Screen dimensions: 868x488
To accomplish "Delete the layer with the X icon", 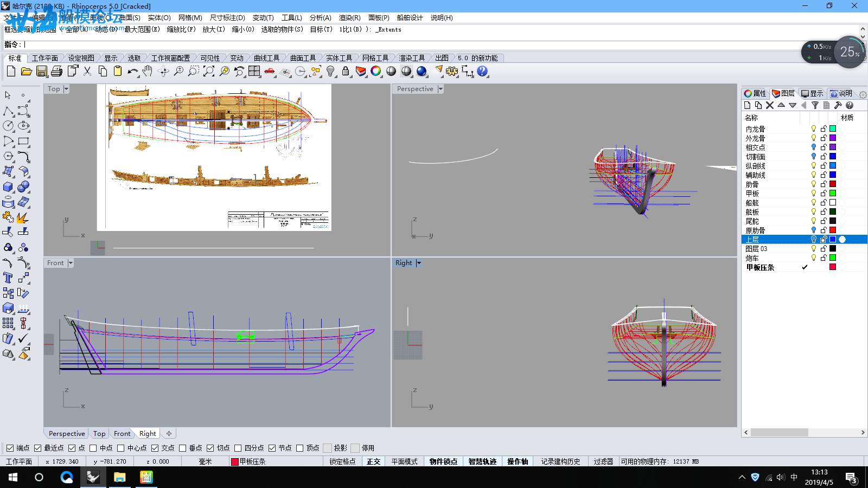I will (x=770, y=105).
